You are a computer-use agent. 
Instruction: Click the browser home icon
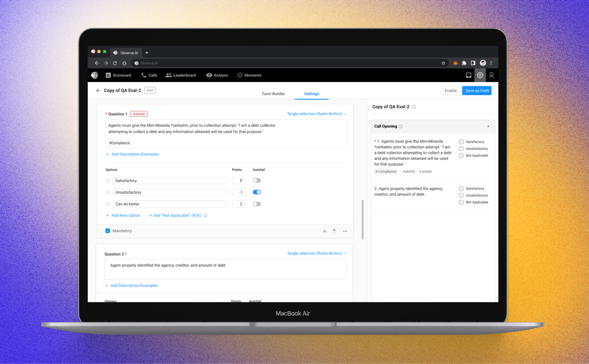coord(124,63)
